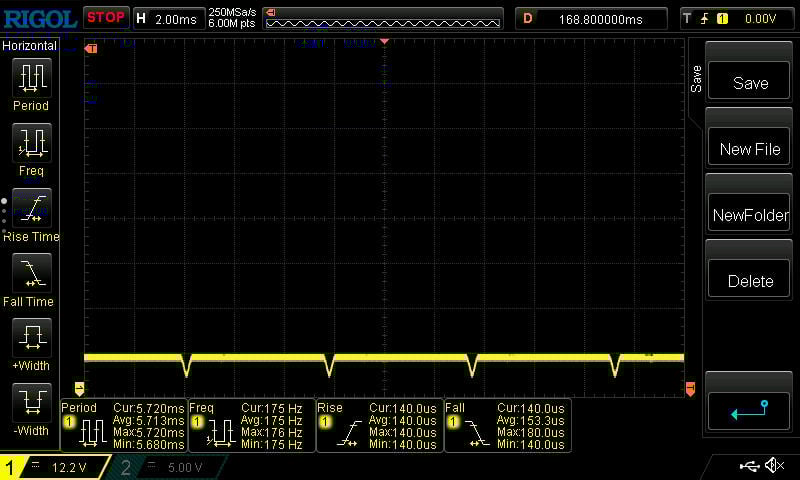Select the Rise Time measurement icon
Viewport: 800px width, 480px height.
(x=32, y=208)
